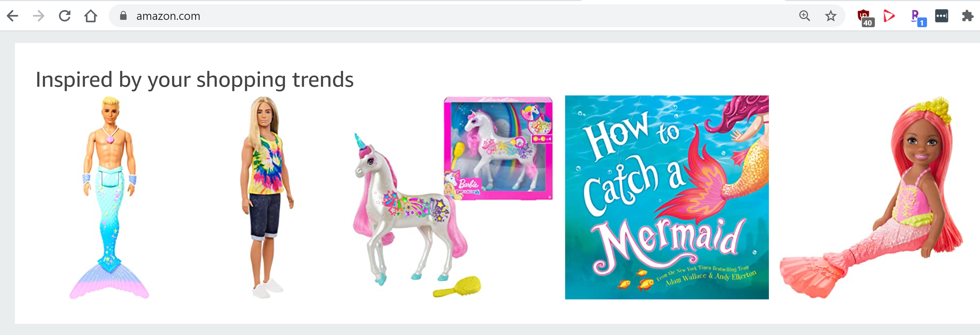Go to the browser home page
980x335 pixels.
(x=90, y=16)
